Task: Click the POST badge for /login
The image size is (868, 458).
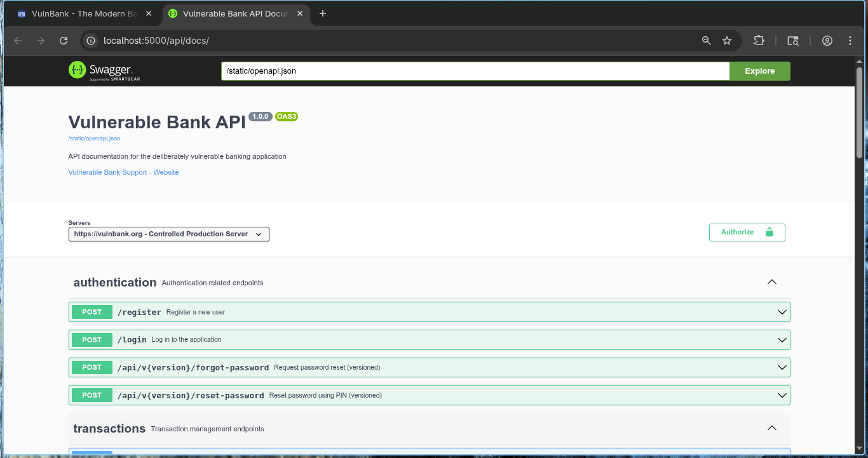Action: [92, 340]
